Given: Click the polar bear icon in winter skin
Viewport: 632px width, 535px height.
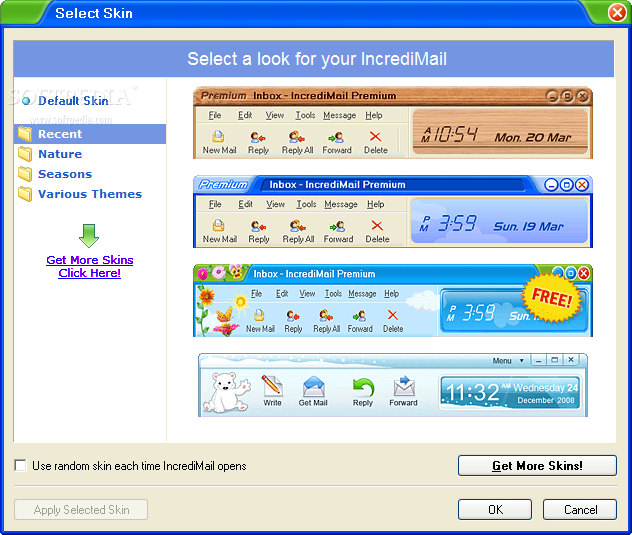Looking at the screenshot, I should click(x=226, y=392).
